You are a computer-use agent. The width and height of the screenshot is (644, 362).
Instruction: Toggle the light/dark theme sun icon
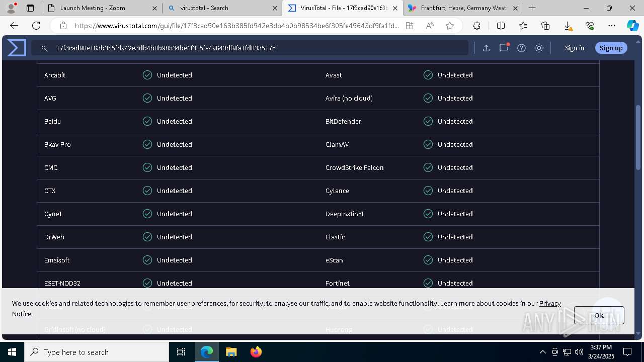539,48
